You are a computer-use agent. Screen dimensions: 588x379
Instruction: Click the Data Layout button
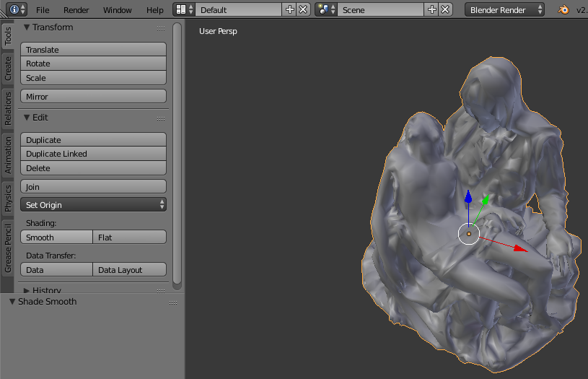[129, 270]
